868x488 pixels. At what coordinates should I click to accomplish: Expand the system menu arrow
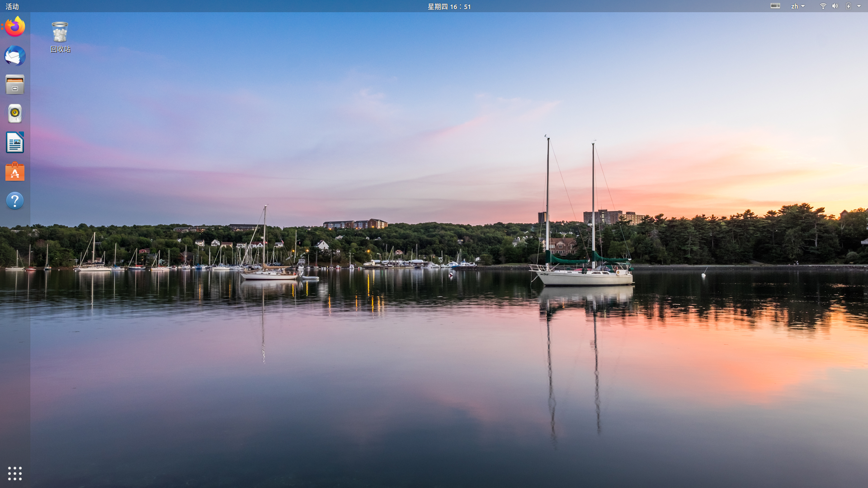point(859,6)
